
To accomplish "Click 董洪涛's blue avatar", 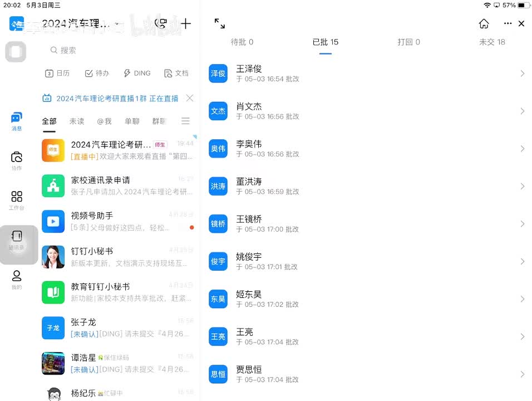I will tap(218, 187).
